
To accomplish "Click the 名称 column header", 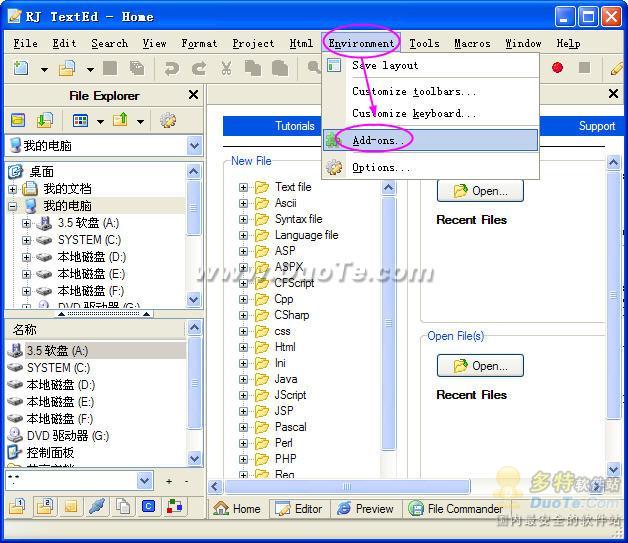I will coord(95,330).
